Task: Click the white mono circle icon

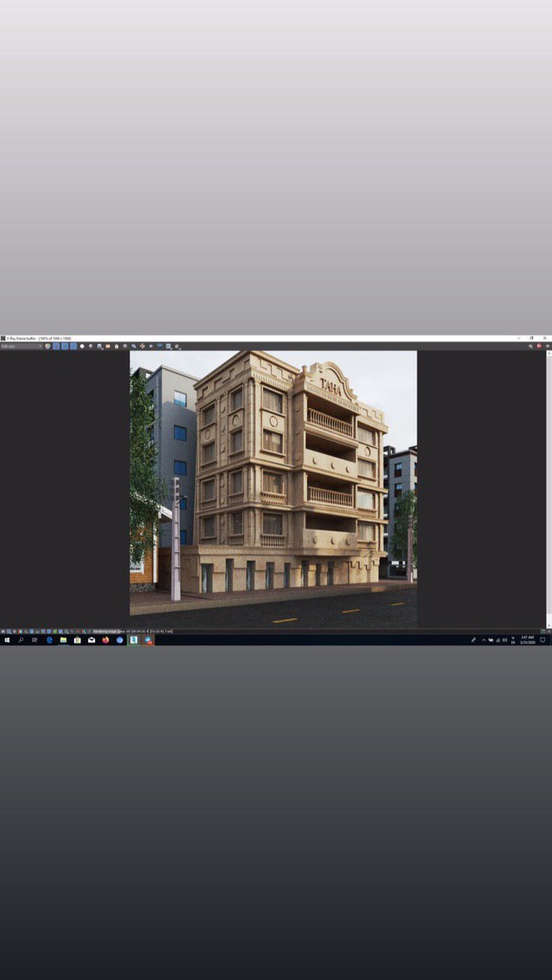Action: [x=82, y=346]
